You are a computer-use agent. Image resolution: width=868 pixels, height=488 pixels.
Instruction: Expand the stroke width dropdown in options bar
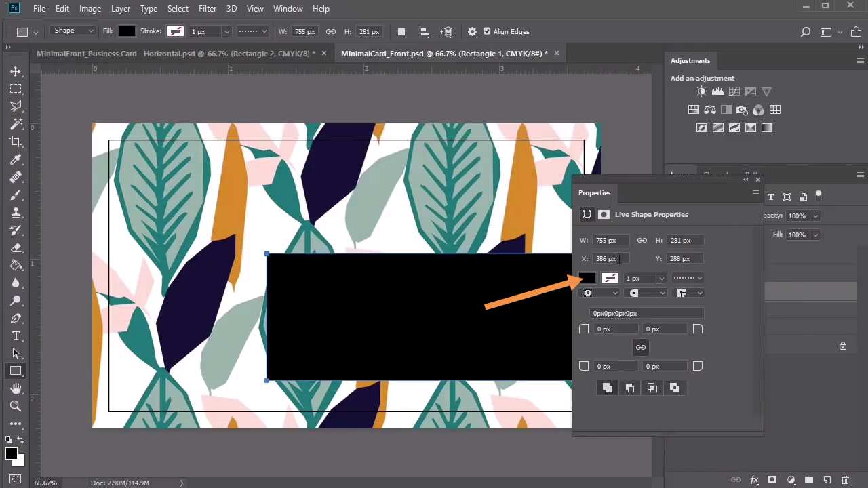pos(226,32)
